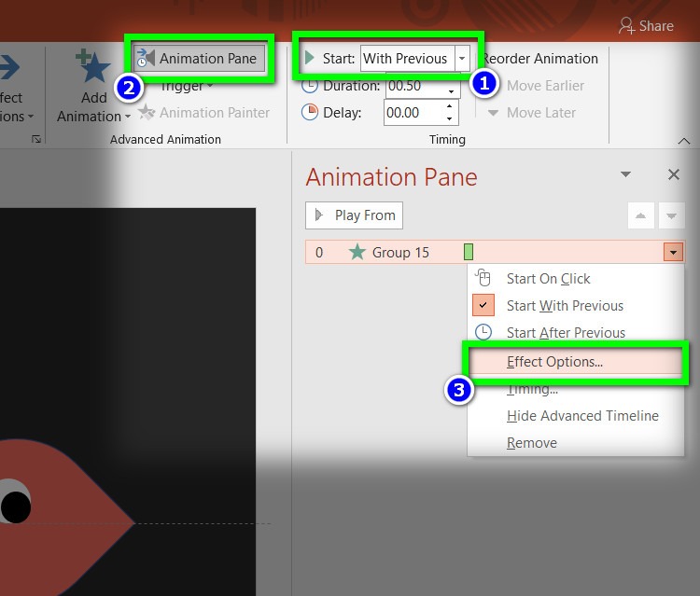Viewport: 700px width, 596px height.
Task: Expand the Start timing dropdown
Action: click(462, 59)
